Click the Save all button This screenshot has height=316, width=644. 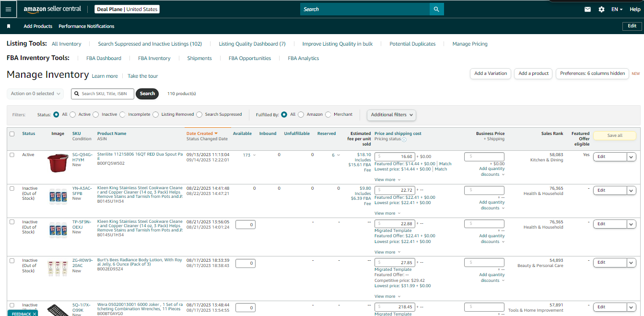tap(615, 135)
